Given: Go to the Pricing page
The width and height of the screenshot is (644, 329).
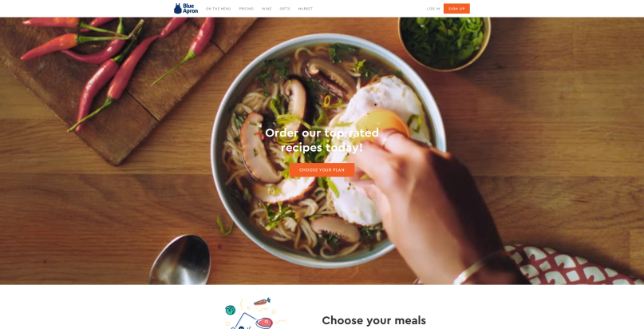Looking at the screenshot, I should [x=247, y=9].
